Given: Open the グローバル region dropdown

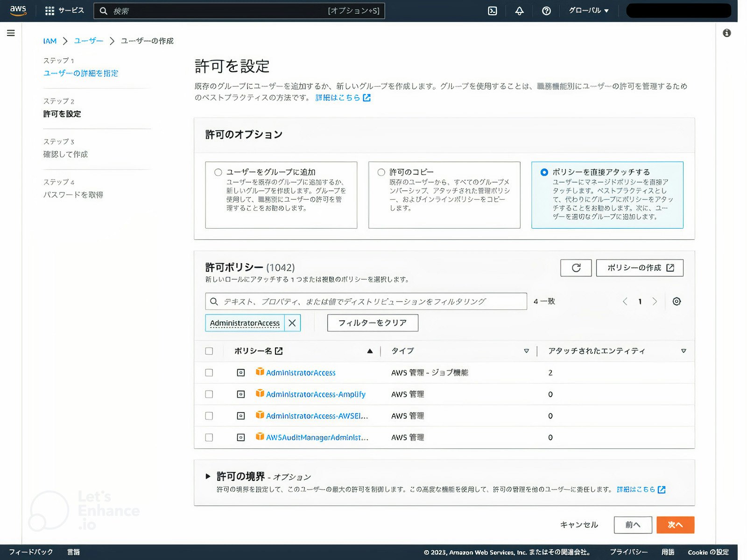Looking at the screenshot, I should pyautogui.click(x=589, y=11).
